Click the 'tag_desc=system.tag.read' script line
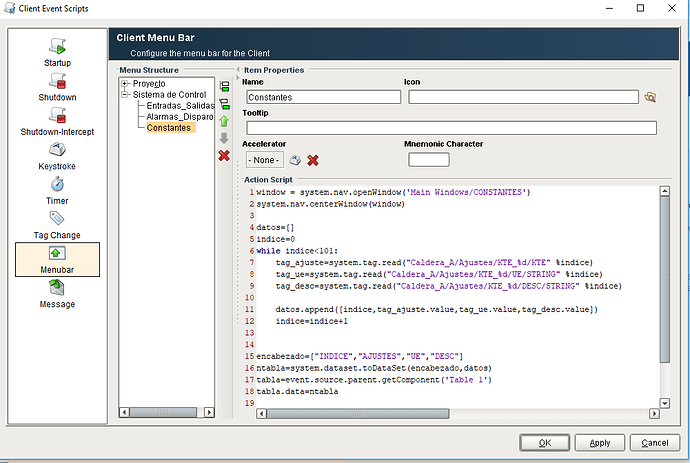 (x=449, y=286)
